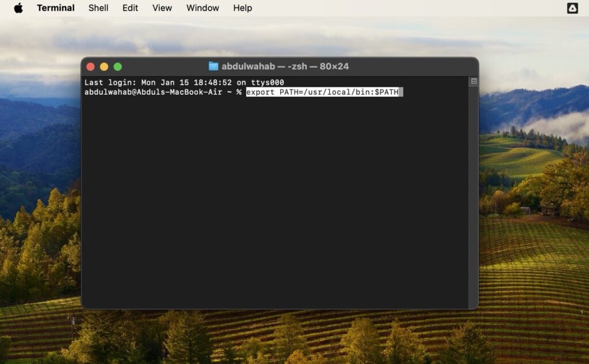The height and width of the screenshot is (364, 589).
Task: Open the Edit menu
Action: tap(129, 8)
